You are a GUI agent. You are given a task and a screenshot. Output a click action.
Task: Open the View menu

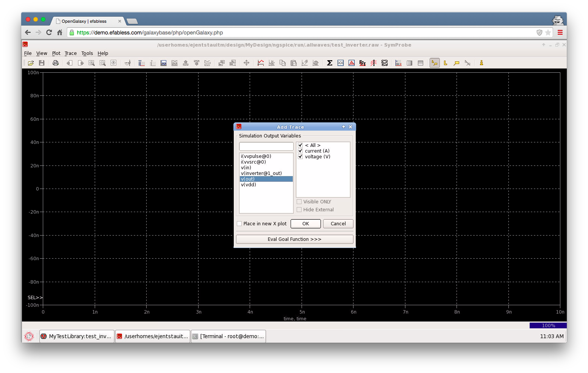(x=42, y=53)
